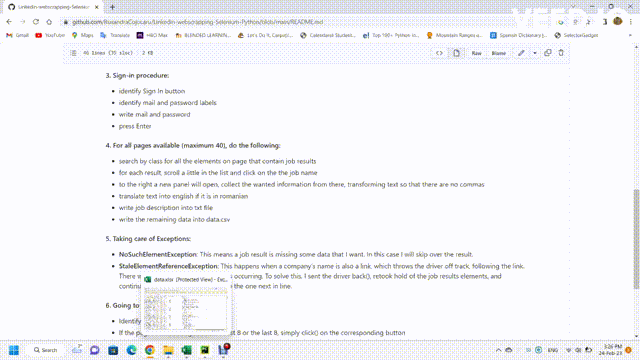Select the Linkedin-webscrapping GitHub tab

(53, 7)
